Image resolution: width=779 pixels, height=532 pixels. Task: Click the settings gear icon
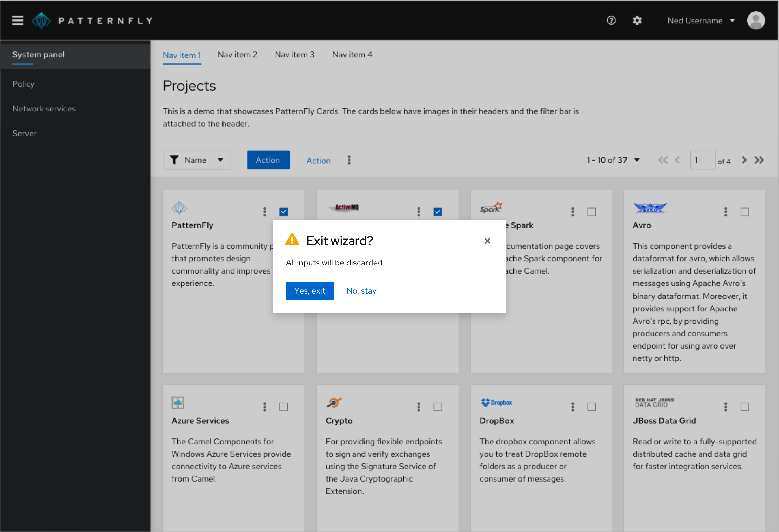(x=637, y=21)
